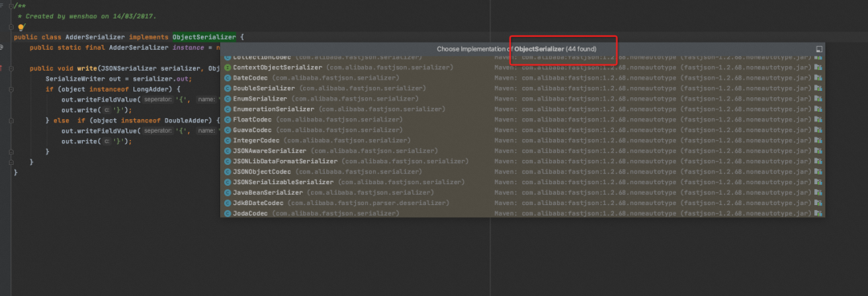This screenshot has height=296, width=868.
Task: Click the IntegerCodec class icon
Action: point(228,141)
